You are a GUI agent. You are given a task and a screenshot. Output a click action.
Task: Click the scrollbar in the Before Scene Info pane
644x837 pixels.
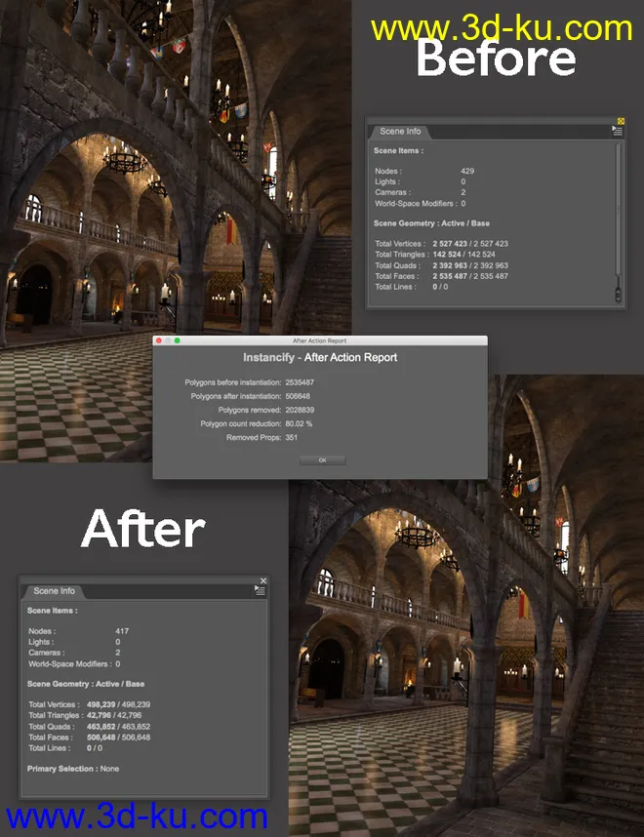pyautogui.click(x=617, y=215)
